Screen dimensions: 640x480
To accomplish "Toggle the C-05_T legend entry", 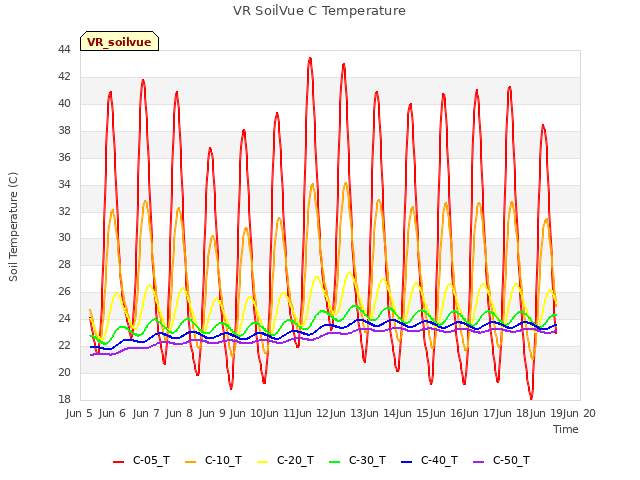I will click(141, 460).
